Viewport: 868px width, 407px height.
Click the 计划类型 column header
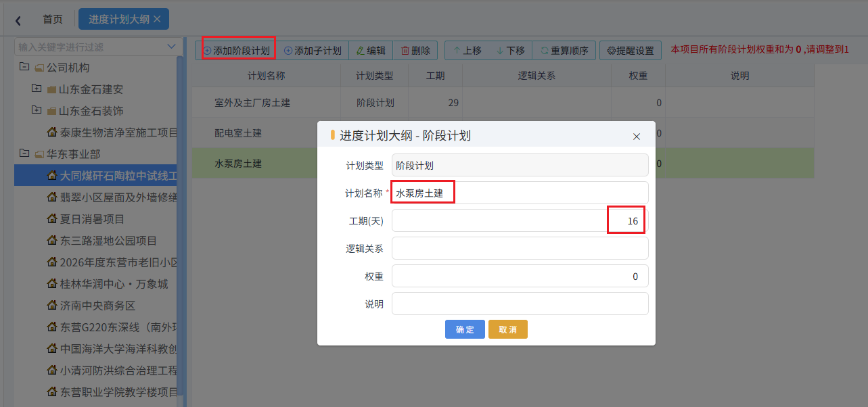tap(375, 76)
